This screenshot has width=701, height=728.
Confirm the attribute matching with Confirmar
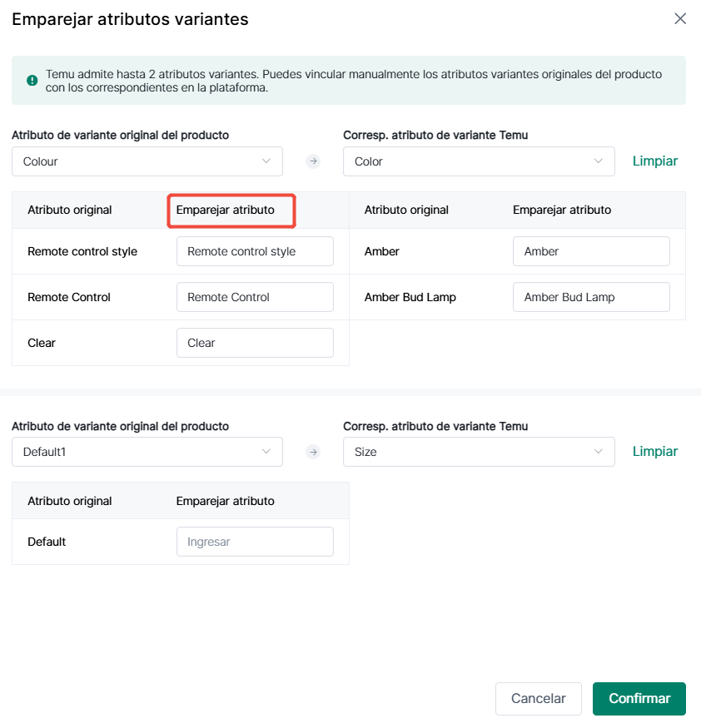pyautogui.click(x=639, y=699)
